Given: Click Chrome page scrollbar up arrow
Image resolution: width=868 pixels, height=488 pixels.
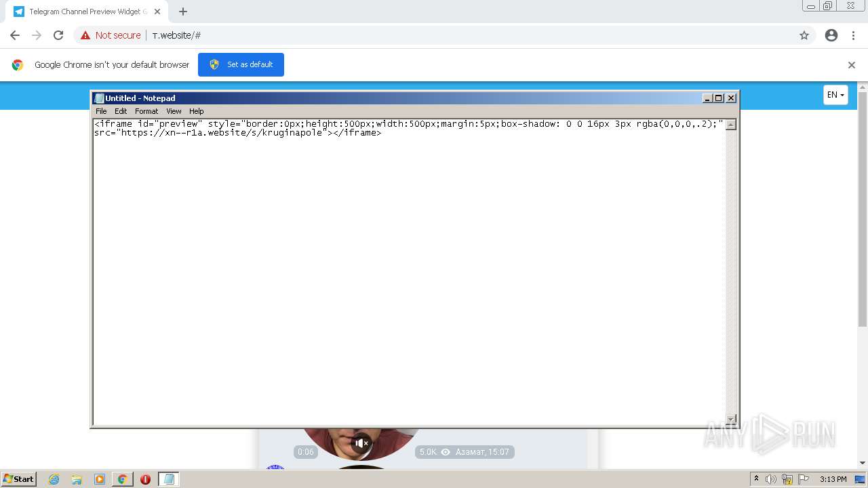Looking at the screenshot, I should [x=863, y=87].
